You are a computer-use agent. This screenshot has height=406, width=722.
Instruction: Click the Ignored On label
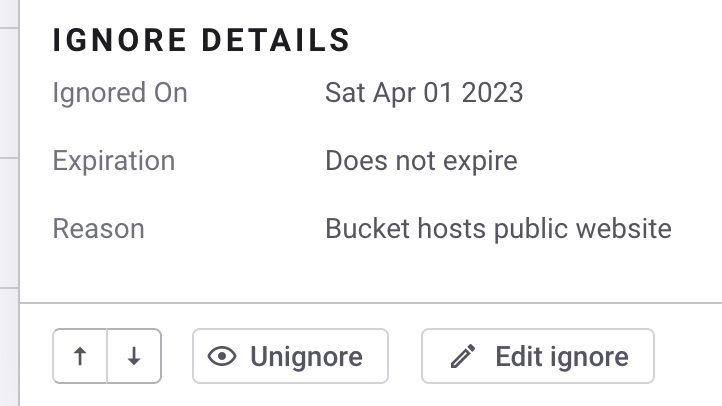(x=120, y=93)
